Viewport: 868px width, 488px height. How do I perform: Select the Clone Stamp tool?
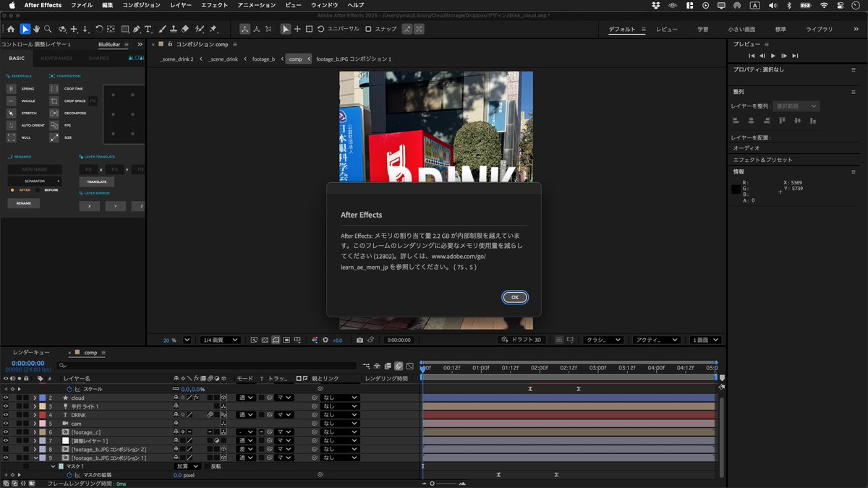tap(174, 29)
